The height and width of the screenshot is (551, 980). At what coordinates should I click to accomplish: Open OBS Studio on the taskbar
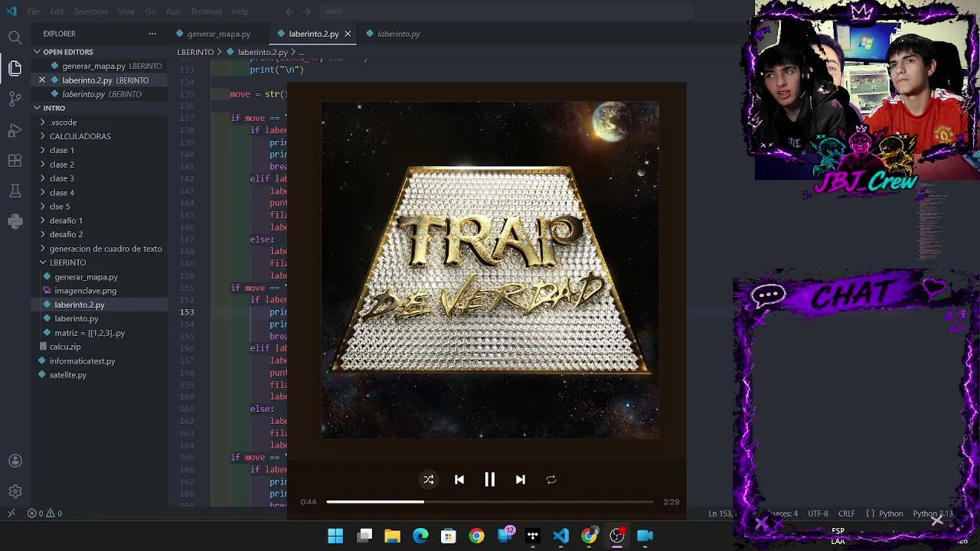[x=617, y=536]
